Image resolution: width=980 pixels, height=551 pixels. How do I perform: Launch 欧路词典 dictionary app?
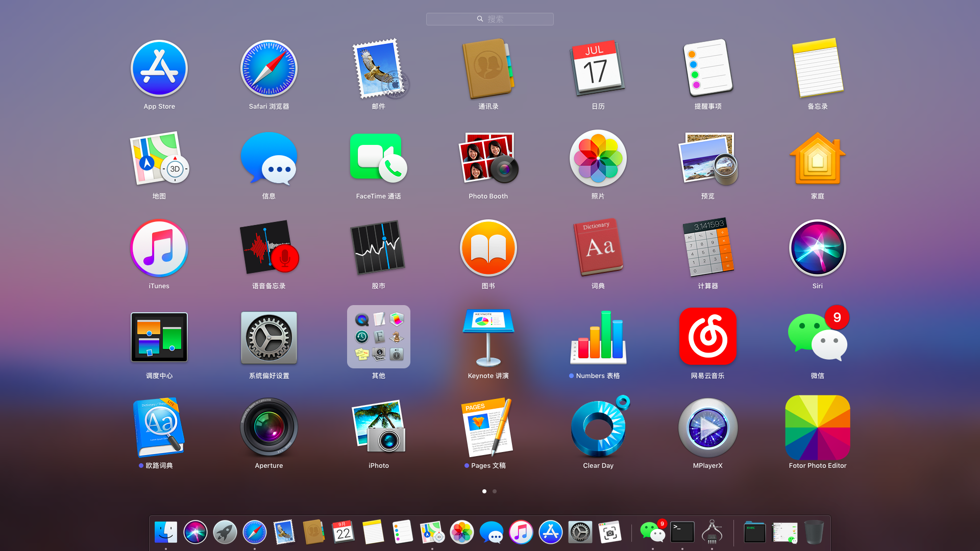click(x=159, y=428)
